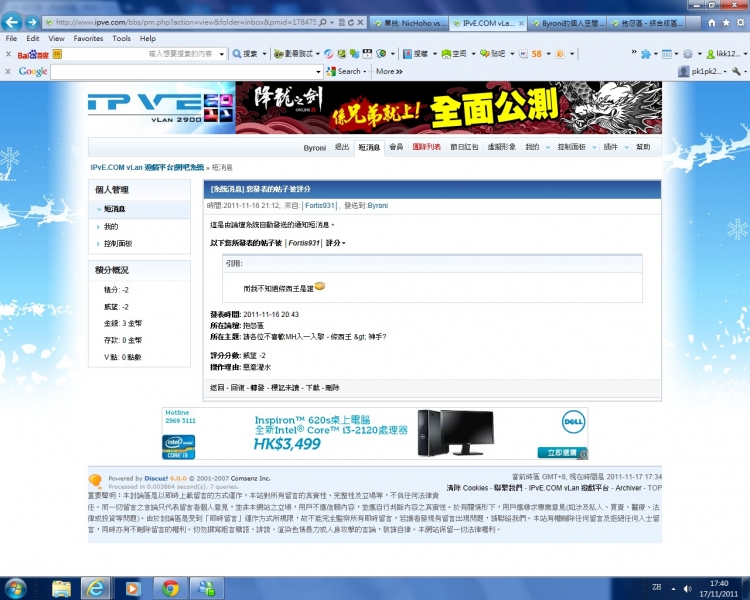Open the pk1pk2 Google account dropdown
Viewport: 750px width, 600px height.
703,72
